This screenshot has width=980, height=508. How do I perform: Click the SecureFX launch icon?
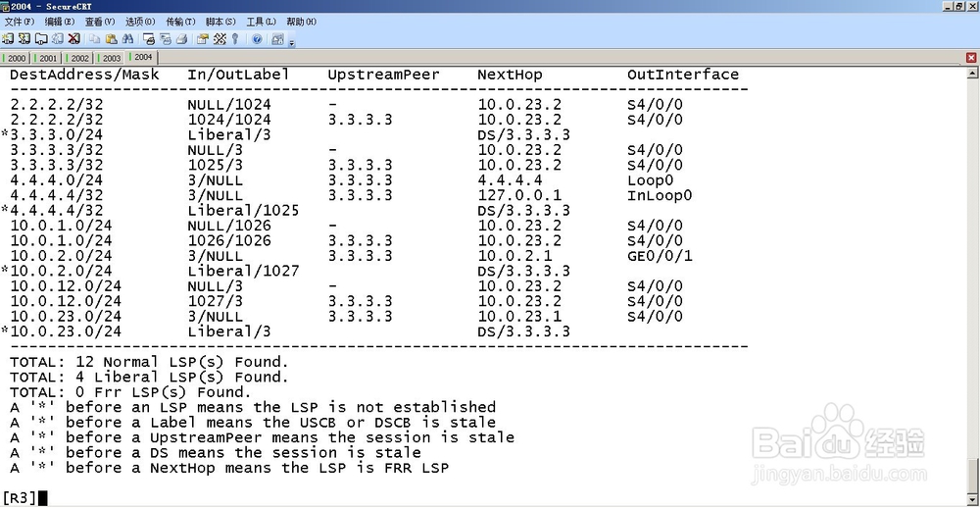coord(278,39)
